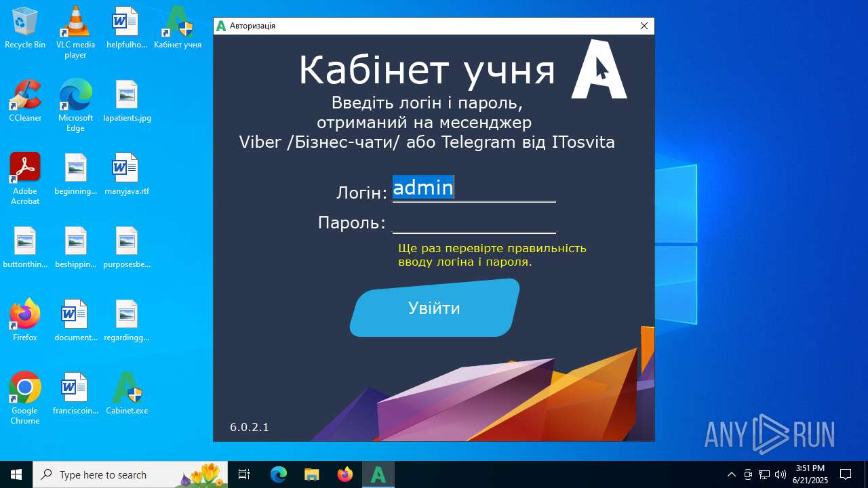This screenshot has width=868, height=488.
Task: Open Edge from the taskbar
Action: pyautogui.click(x=279, y=474)
